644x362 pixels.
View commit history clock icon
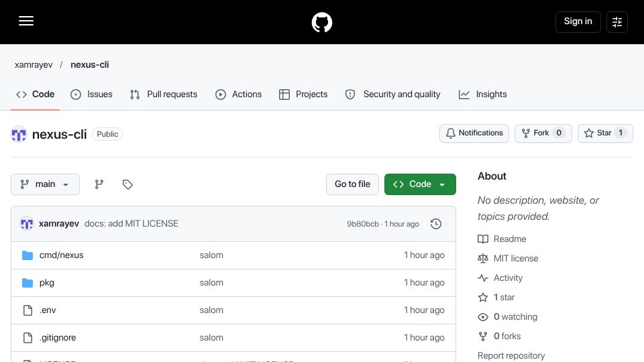pyautogui.click(x=436, y=224)
